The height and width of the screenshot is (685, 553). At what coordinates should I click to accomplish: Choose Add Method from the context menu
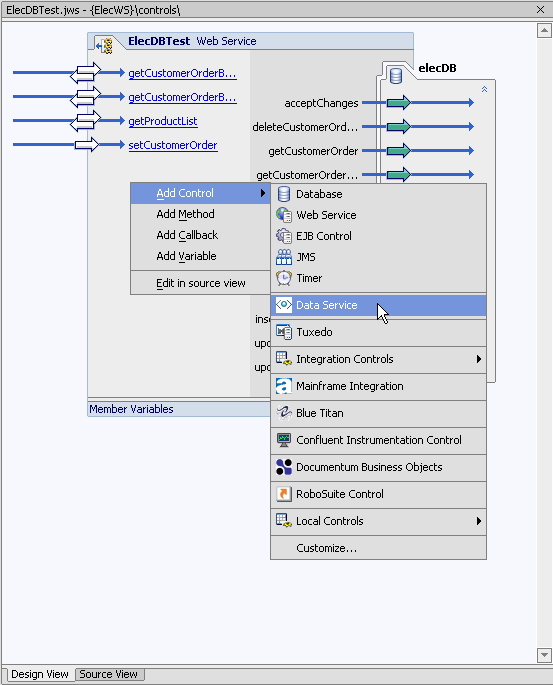pos(200,214)
